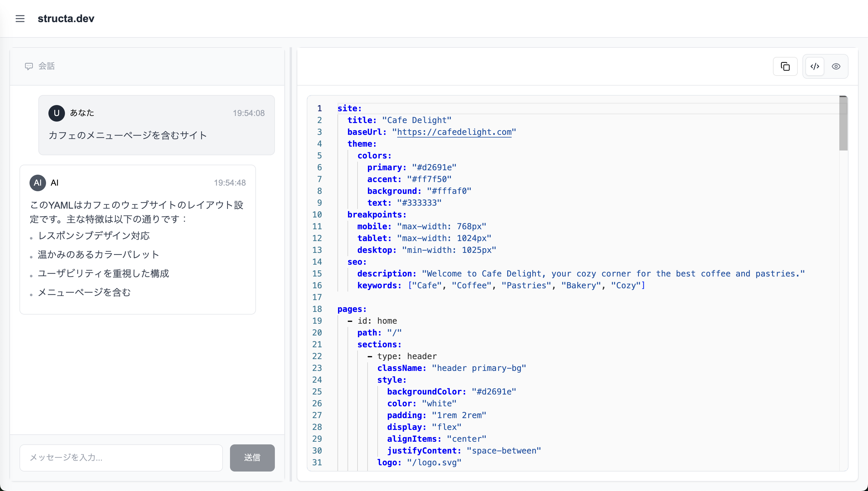868x491 pixels.
Task: Place cursor on the pages: line
Action: 352,309
